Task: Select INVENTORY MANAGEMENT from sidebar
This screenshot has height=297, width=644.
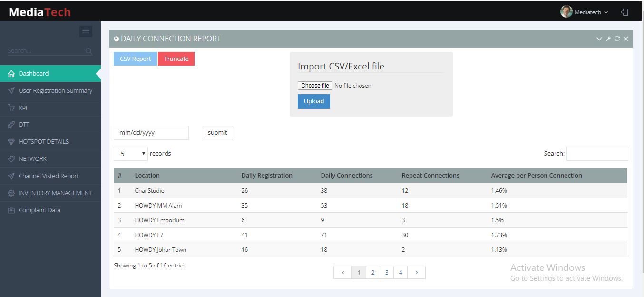Action: coord(55,193)
